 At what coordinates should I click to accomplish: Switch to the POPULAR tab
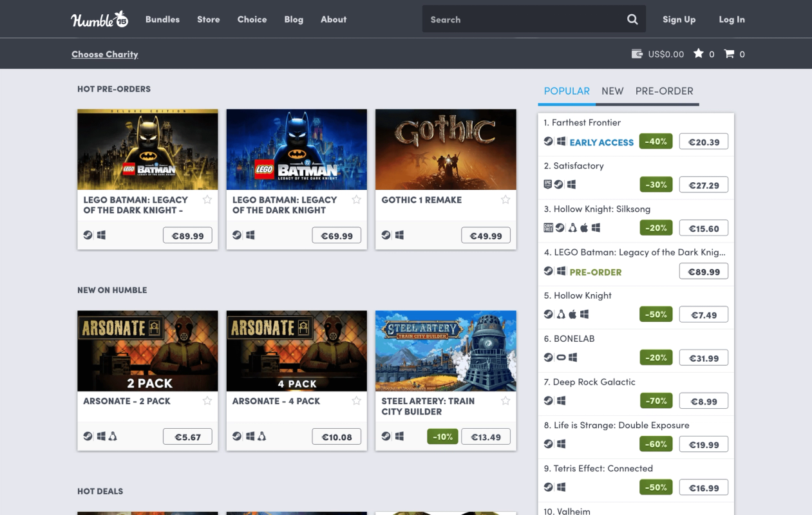pos(567,91)
